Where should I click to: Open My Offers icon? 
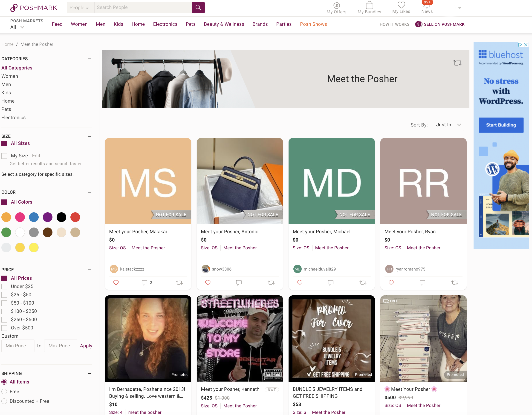click(336, 6)
